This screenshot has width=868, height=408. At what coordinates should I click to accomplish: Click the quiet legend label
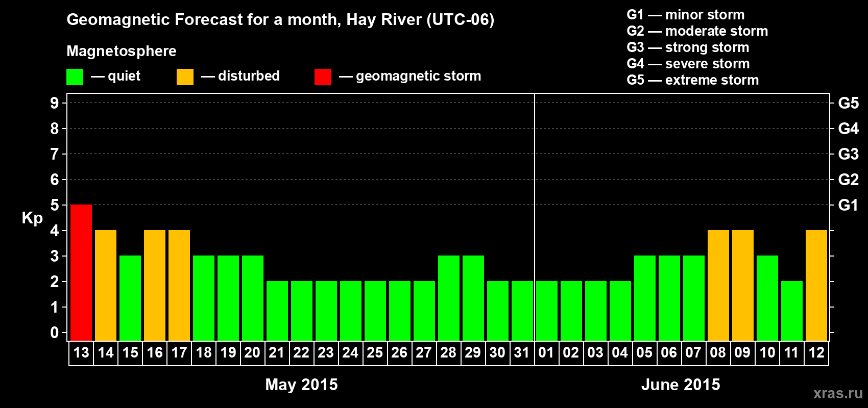tap(124, 76)
